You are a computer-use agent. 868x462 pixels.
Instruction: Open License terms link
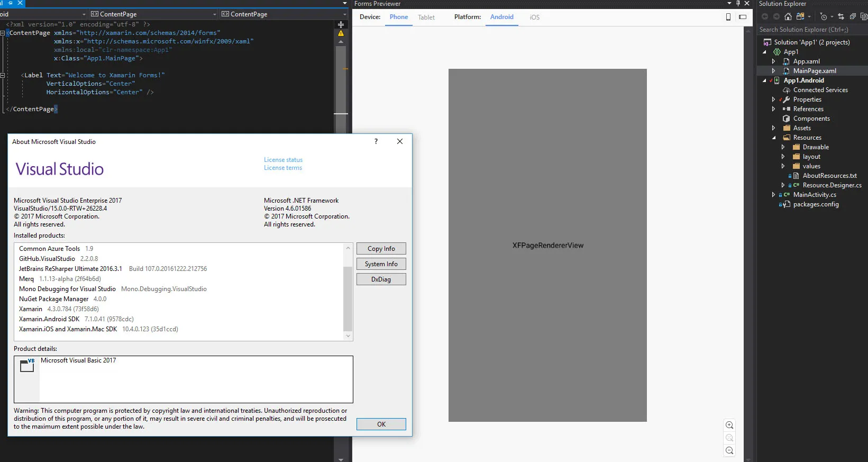[x=283, y=168]
